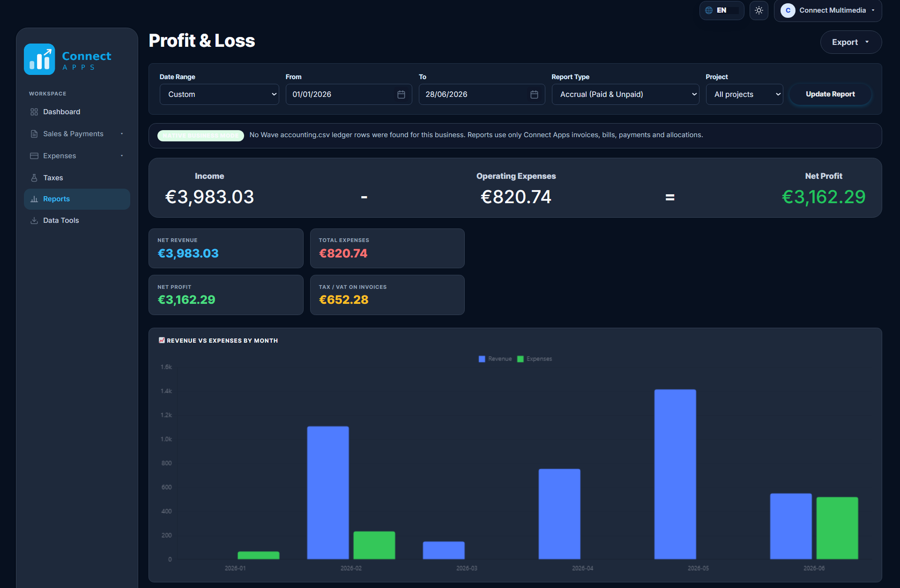Click the Sales & Payments document icon
The image size is (900, 588).
point(34,134)
